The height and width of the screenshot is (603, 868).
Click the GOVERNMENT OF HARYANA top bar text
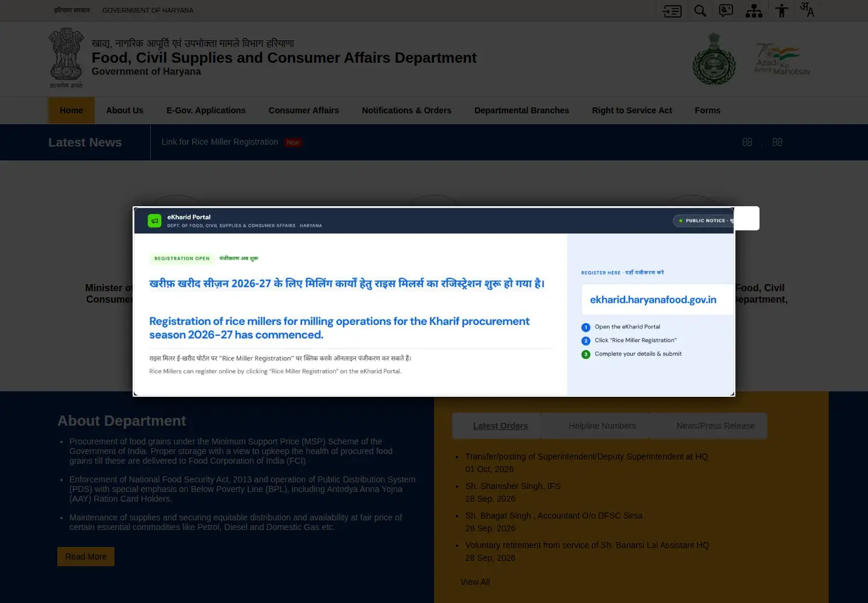pos(148,10)
